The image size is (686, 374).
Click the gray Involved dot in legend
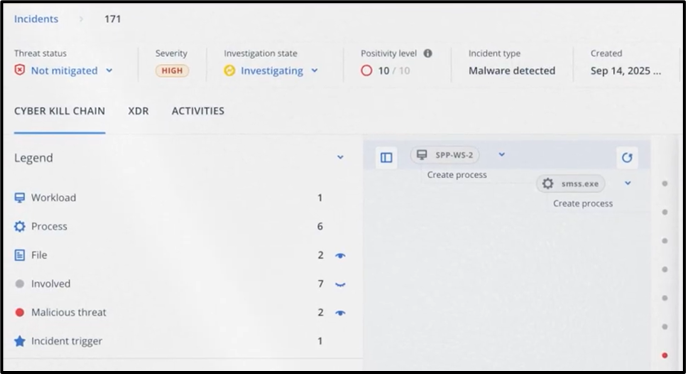pyautogui.click(x=20, y=284)
